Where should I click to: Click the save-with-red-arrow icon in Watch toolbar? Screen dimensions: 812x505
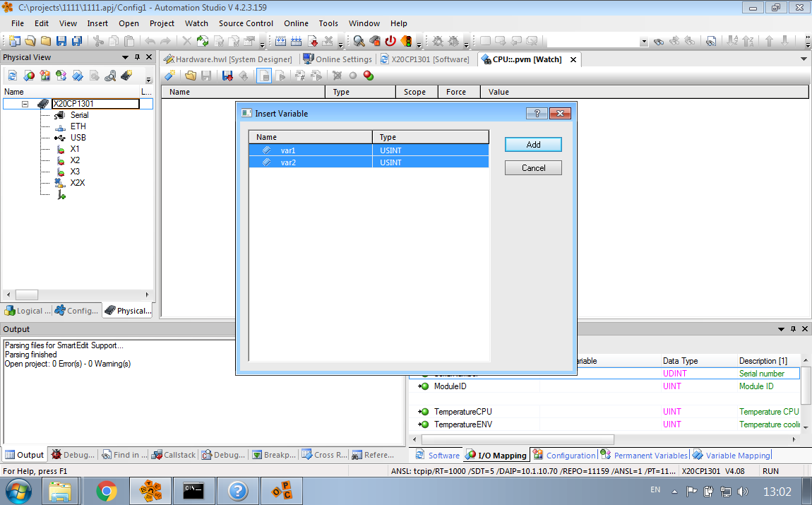(227, 76)
